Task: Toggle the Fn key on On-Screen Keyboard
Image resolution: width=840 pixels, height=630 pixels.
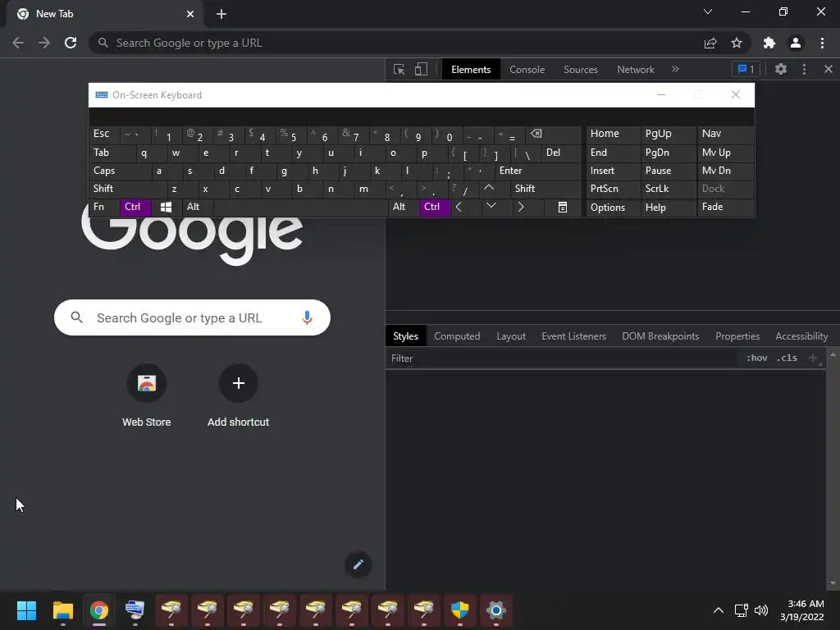Action: pos(104,207)
